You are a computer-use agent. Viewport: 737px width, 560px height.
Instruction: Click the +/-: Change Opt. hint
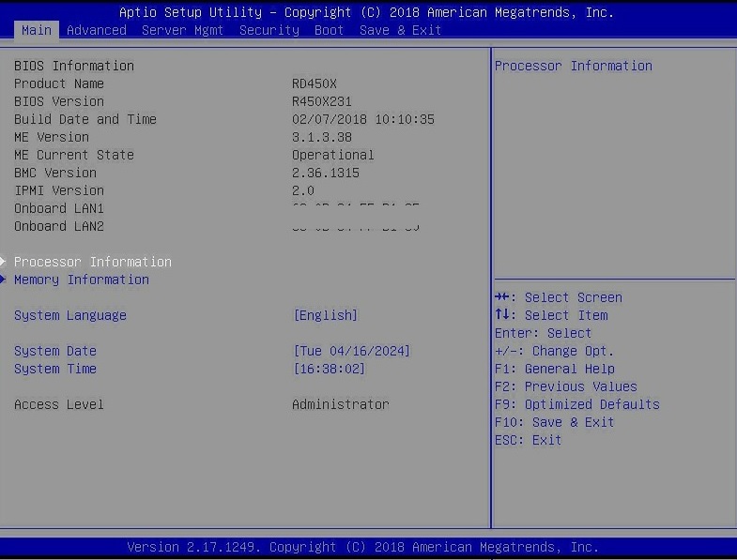click(554, 351)
